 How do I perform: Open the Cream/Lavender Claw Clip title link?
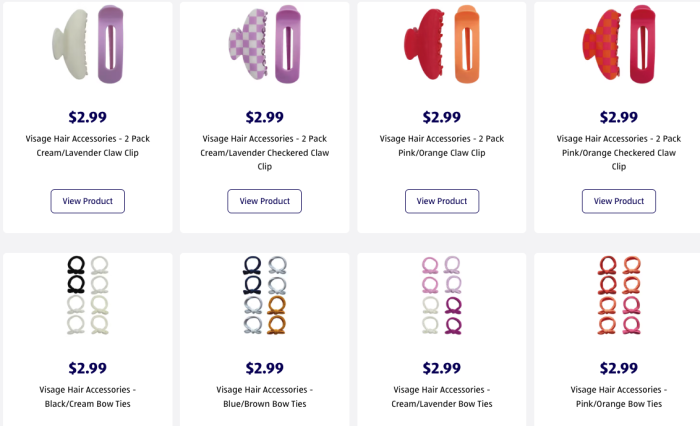click(x=88, y=146)
